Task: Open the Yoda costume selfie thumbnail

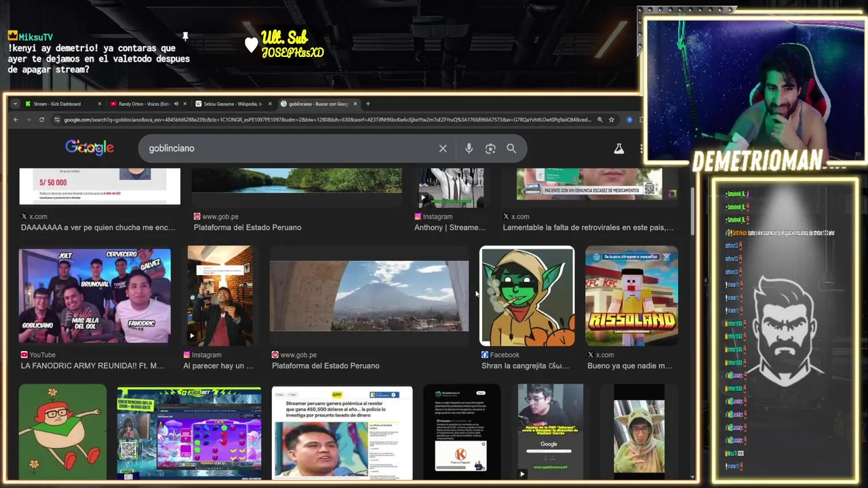Action: (639, 432)
